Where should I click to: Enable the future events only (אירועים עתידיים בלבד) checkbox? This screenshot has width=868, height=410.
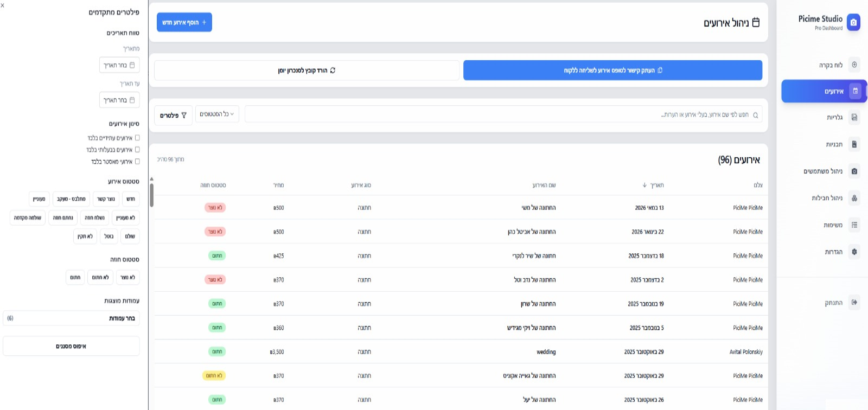[137, 138]
